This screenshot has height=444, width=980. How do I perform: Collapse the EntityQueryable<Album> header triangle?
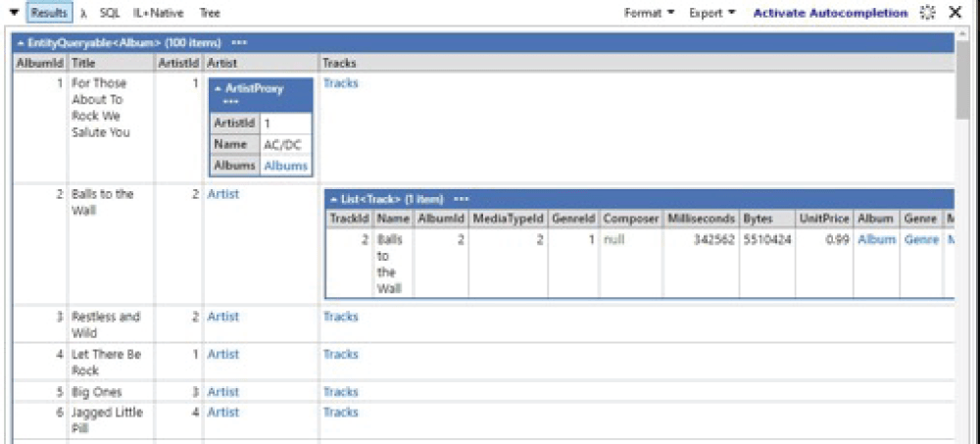tap(22, 43)
